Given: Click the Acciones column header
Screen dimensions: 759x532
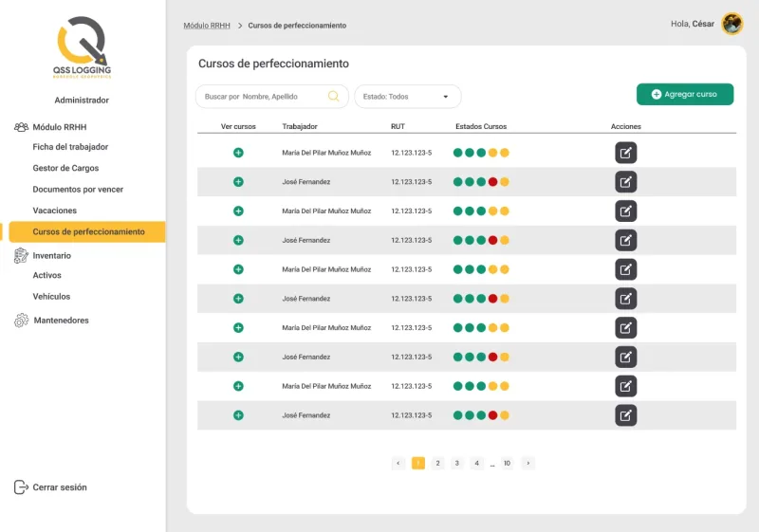Looking at the screenshot, I should [625, 127].
